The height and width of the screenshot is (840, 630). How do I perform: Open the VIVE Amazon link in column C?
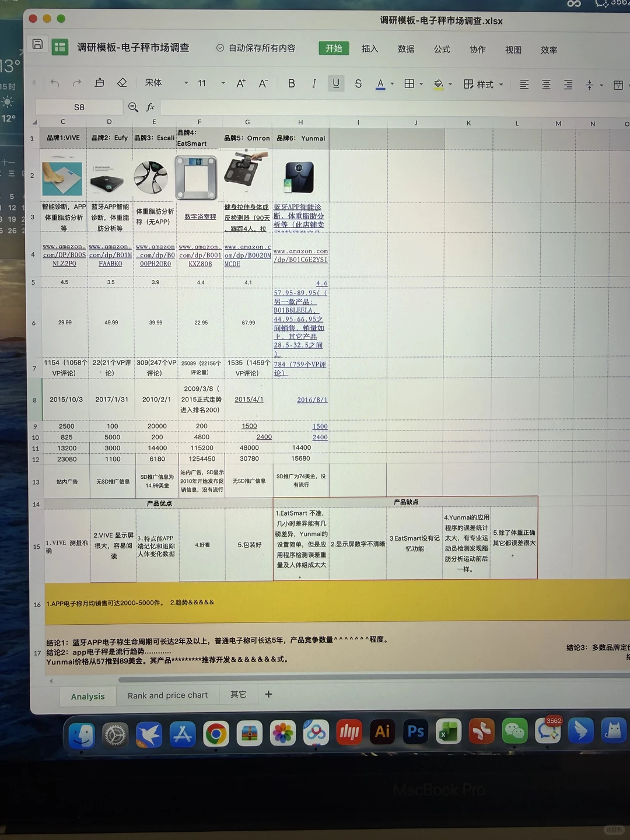[x=64, y=255]
